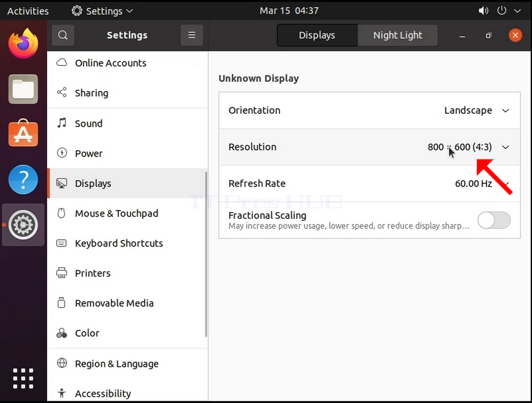
Task: Open Removable Media settings
Action: coord(127,303)
